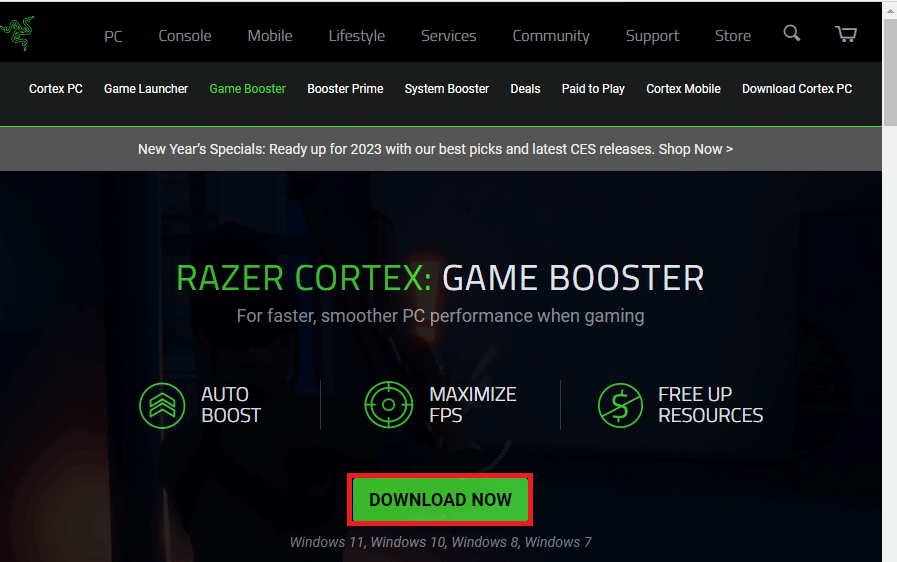This screenshot has width=897, height=562.
Task: Open the Community menu
Action: 551,37
